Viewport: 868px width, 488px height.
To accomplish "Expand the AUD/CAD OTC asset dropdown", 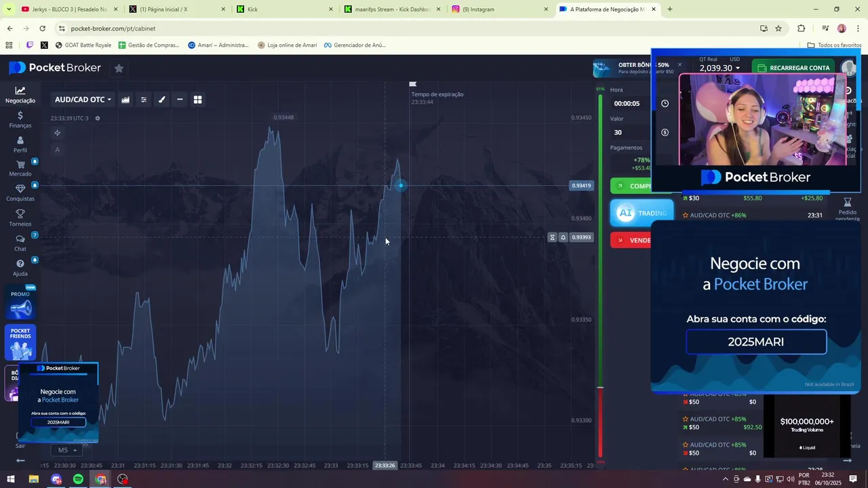I will tap(83, 100).
